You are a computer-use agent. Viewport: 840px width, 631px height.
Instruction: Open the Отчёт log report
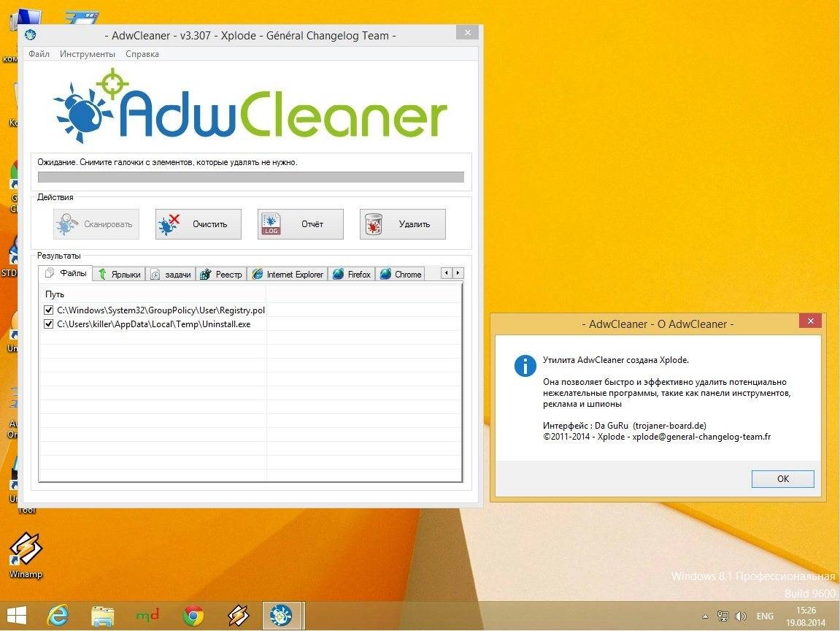(301, 224)
